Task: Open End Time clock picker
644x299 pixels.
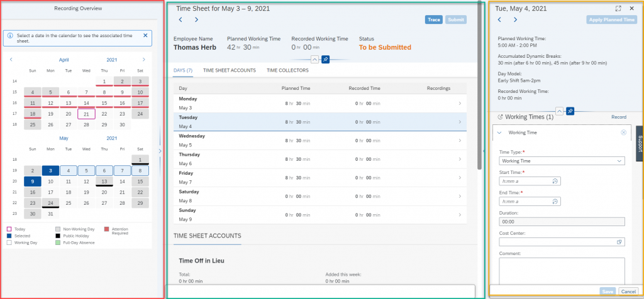Action: point(555,202)
